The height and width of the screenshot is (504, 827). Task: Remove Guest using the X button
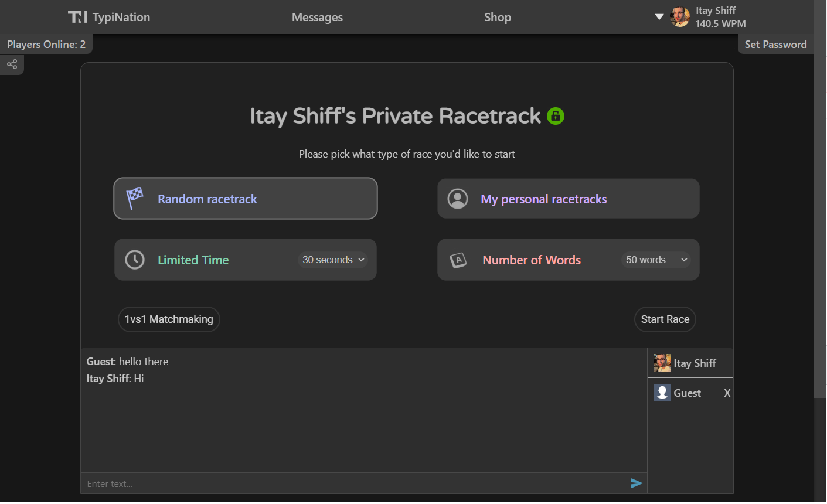tap(727, 393)
